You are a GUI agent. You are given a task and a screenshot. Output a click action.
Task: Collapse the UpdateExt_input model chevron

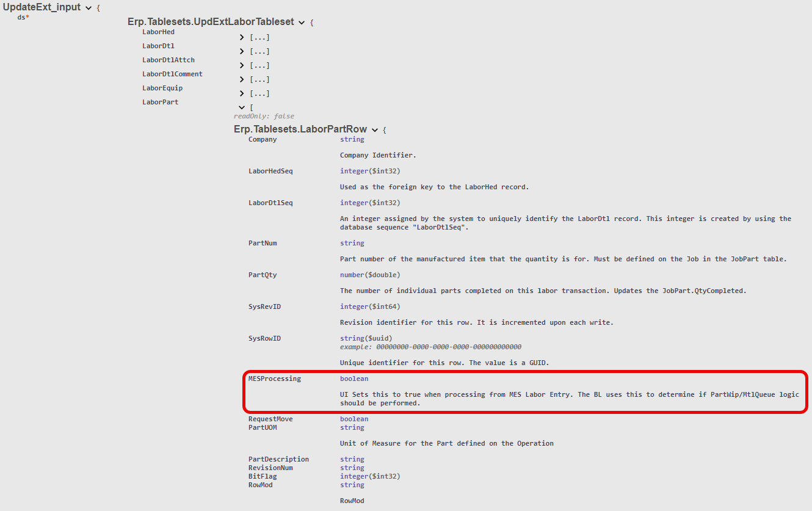[x=89, y=8]
